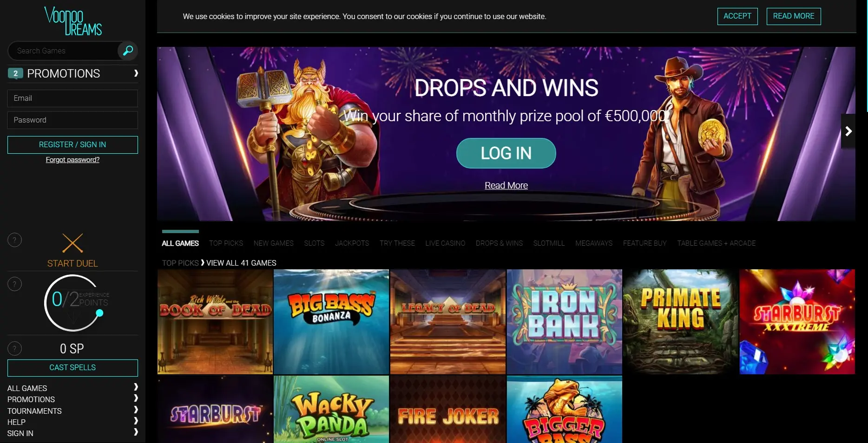
Task: Switch to the Jackpots tab
Action: click(352, 243)
